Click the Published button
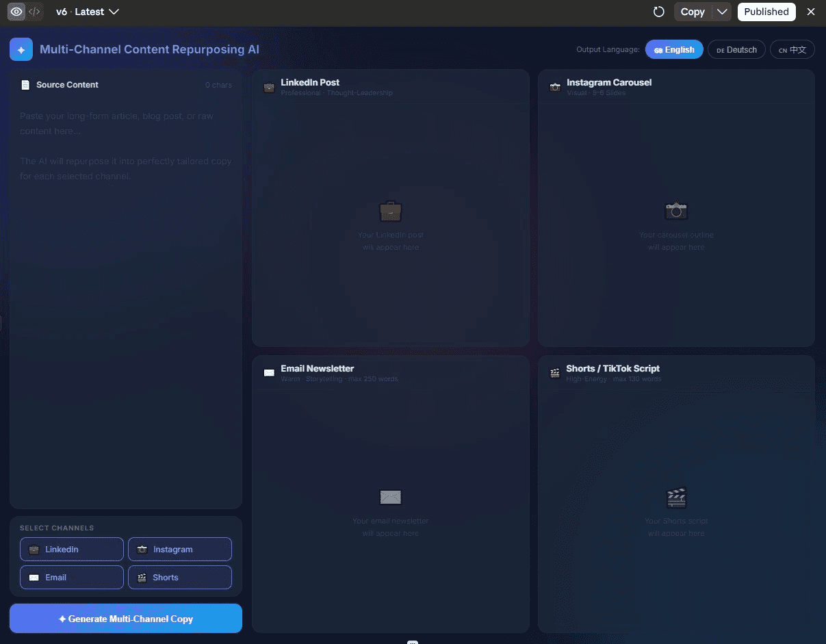Viewport: 826px width, 644px height. (x=766, y=12)
